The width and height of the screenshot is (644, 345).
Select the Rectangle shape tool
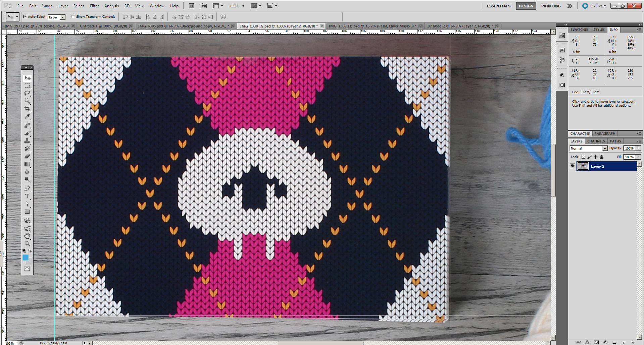(27, 212)
